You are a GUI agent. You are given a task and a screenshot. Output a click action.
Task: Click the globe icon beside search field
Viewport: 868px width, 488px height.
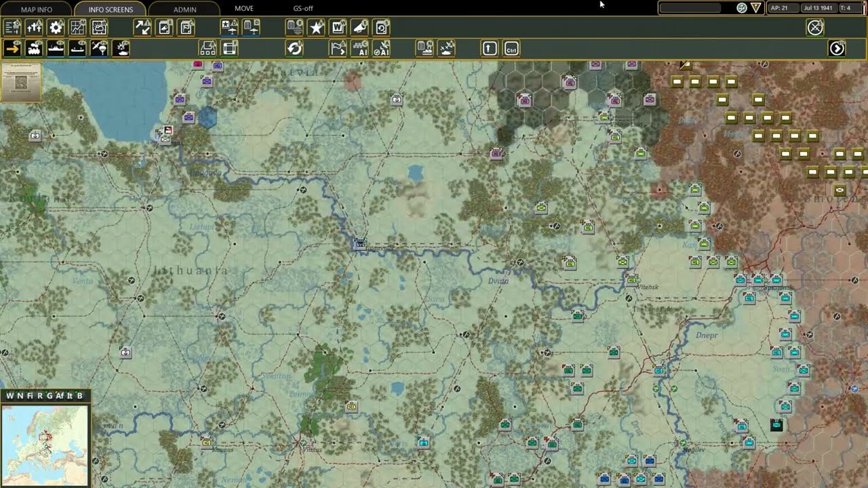point(742,8)
